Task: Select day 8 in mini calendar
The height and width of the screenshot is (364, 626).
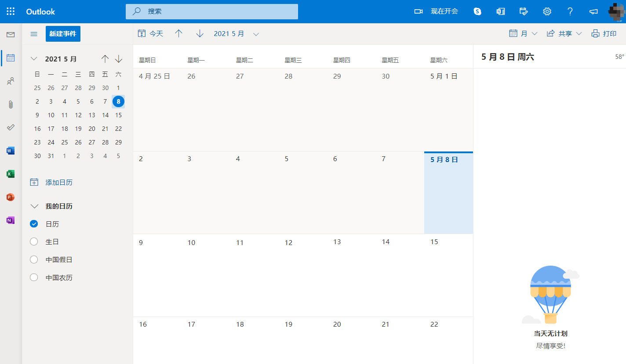Action: click(118, 101)
